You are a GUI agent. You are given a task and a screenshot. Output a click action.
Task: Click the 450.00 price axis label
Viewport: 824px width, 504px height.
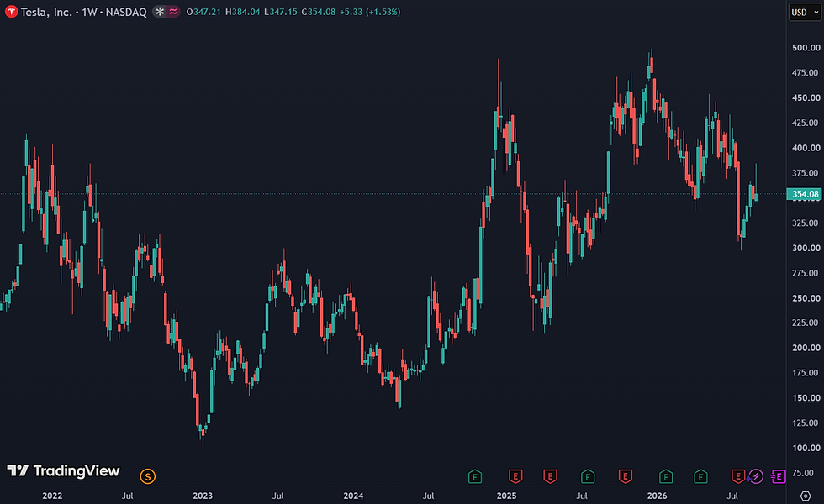point(806,97)
